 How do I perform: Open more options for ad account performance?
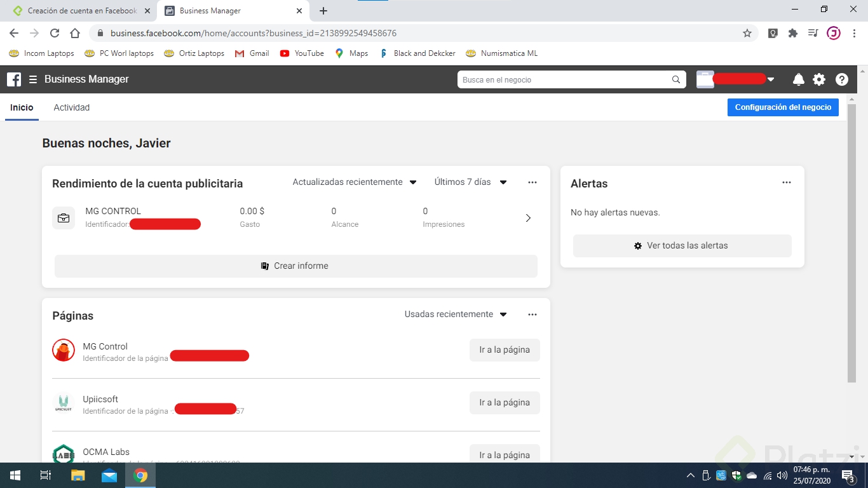pyautogui.click(x=532, y=182)
